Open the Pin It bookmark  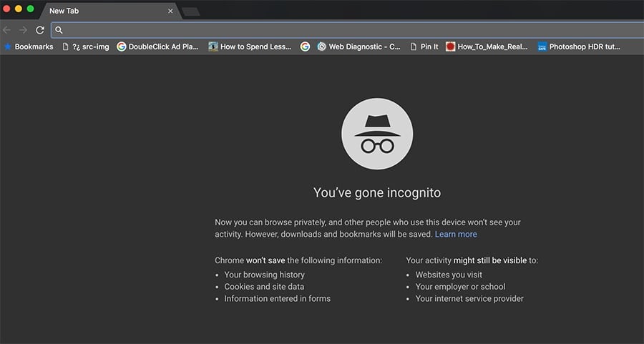(x=424, y=46)
